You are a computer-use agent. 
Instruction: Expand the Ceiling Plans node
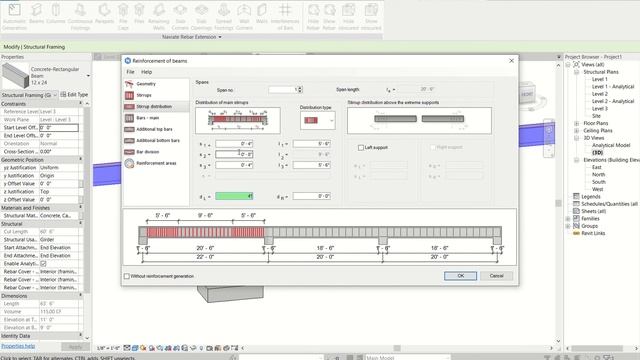(x=576, y=131)
